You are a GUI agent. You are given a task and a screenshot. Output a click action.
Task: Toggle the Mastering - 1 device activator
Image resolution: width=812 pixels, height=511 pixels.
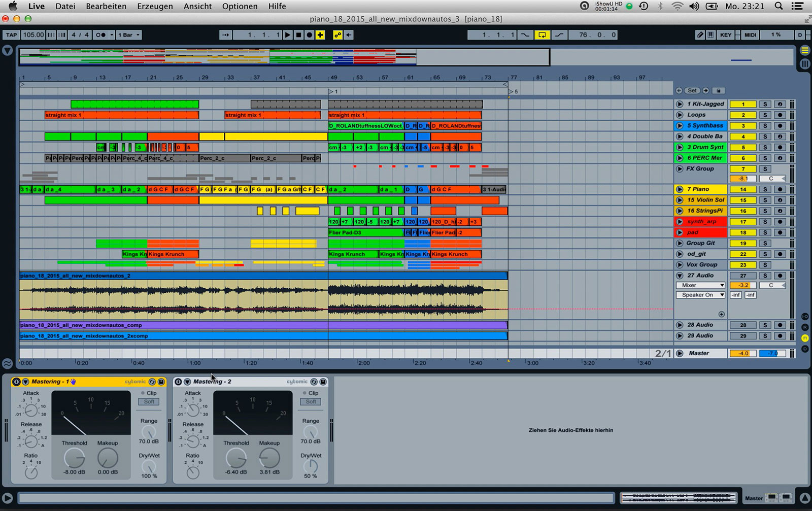pos(16,382)
